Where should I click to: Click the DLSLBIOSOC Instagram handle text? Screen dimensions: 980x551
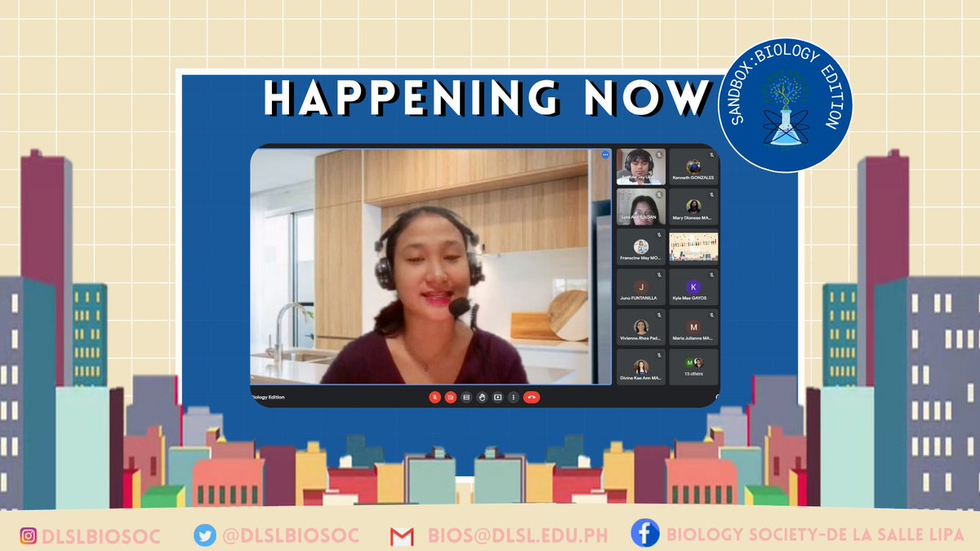(103, 536)
